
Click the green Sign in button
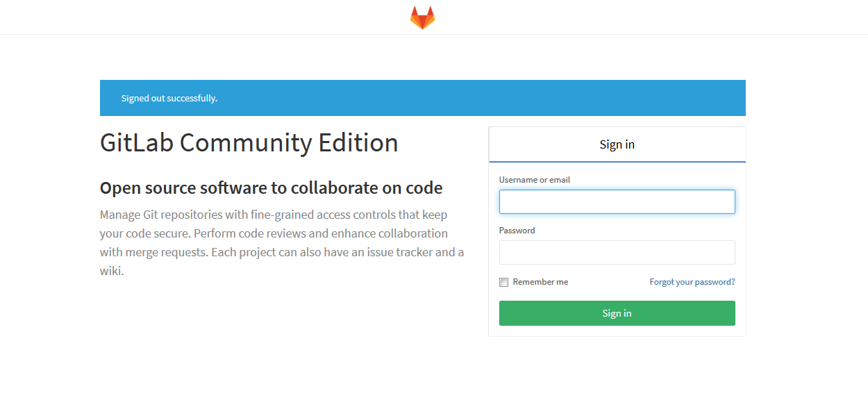617,313
